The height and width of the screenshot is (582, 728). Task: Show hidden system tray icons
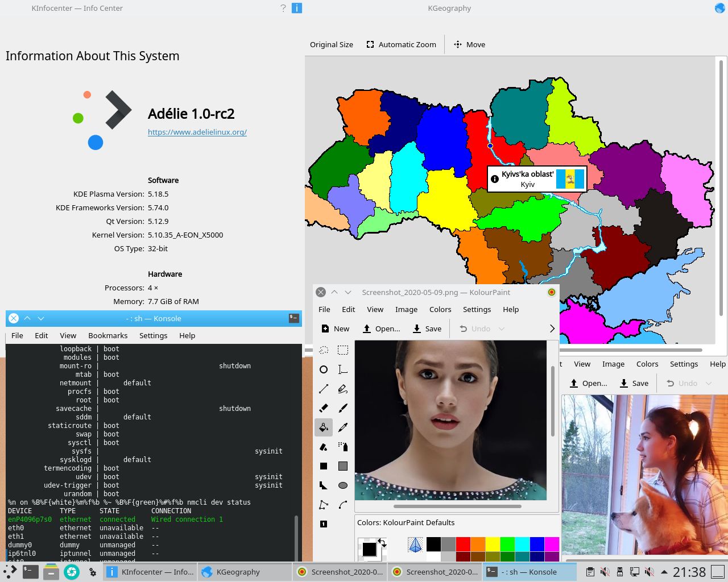[x=664, y=572]
